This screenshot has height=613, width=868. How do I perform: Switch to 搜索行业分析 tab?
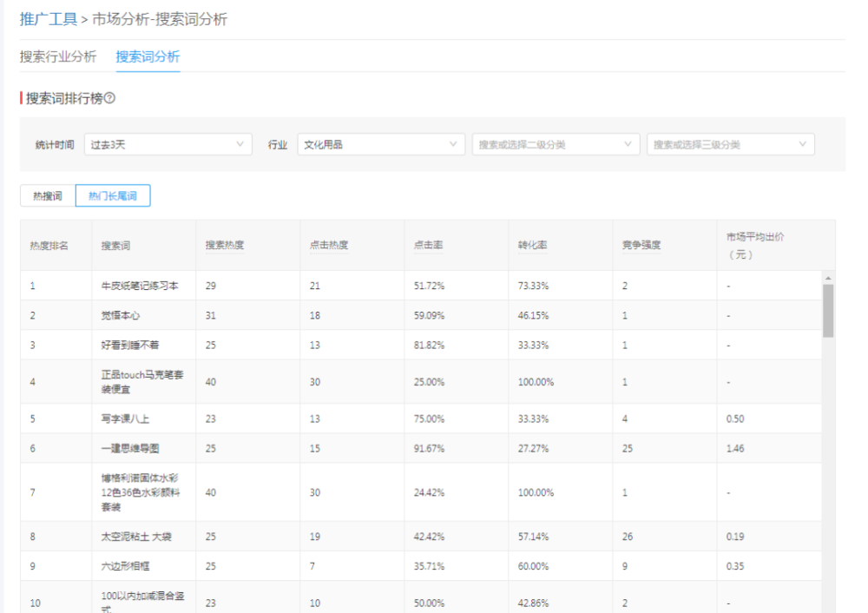click(x=58, y=56)
